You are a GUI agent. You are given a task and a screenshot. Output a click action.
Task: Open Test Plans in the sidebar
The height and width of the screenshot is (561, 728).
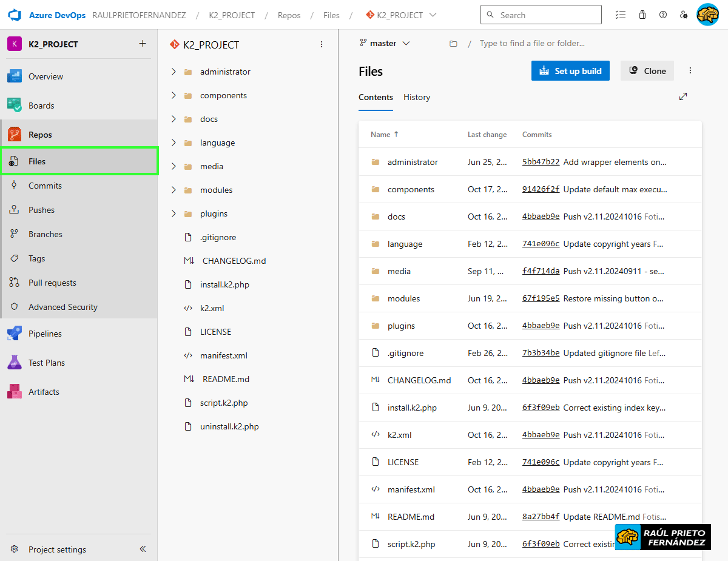46,363
